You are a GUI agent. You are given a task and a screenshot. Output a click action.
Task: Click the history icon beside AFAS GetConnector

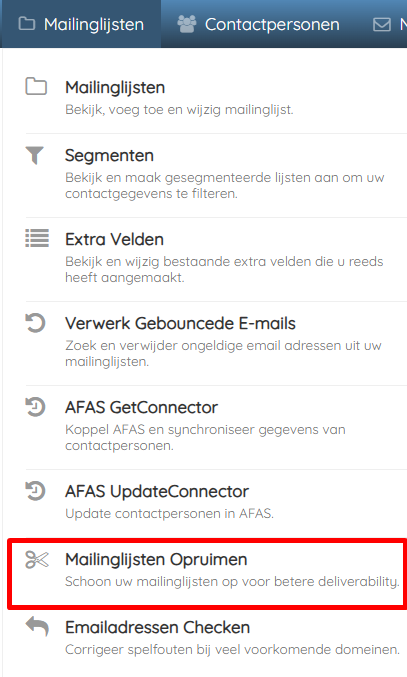(35, 407)
